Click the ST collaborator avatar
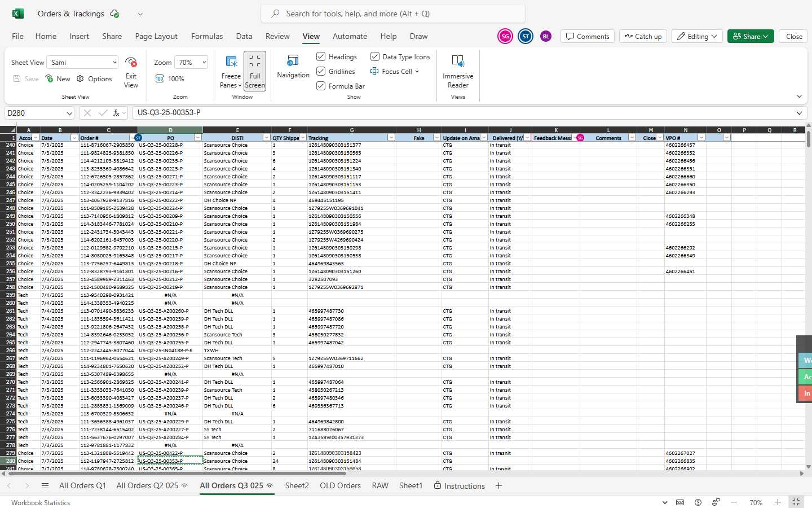Screen dimensions: 812x508 click(526, 36)
